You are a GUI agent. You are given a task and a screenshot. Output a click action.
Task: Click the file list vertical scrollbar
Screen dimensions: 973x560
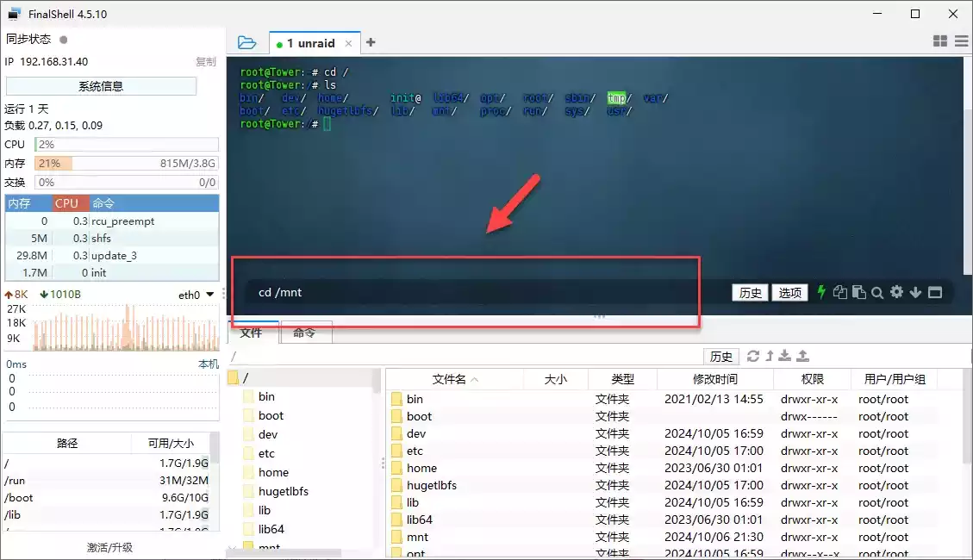(968, 415)
